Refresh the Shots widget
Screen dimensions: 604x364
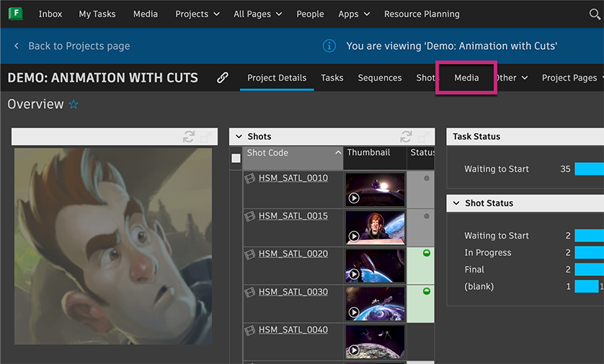(406, 136)
